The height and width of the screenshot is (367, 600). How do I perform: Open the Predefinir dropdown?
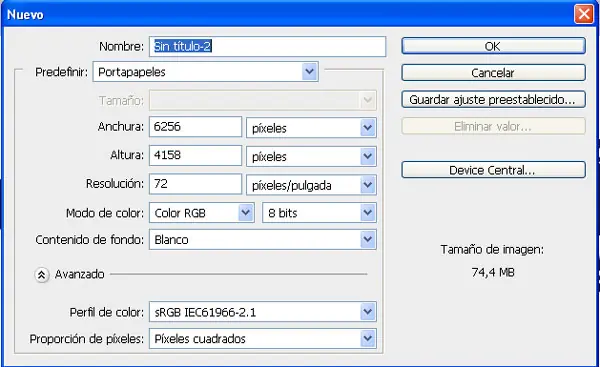tap(205, 72)
